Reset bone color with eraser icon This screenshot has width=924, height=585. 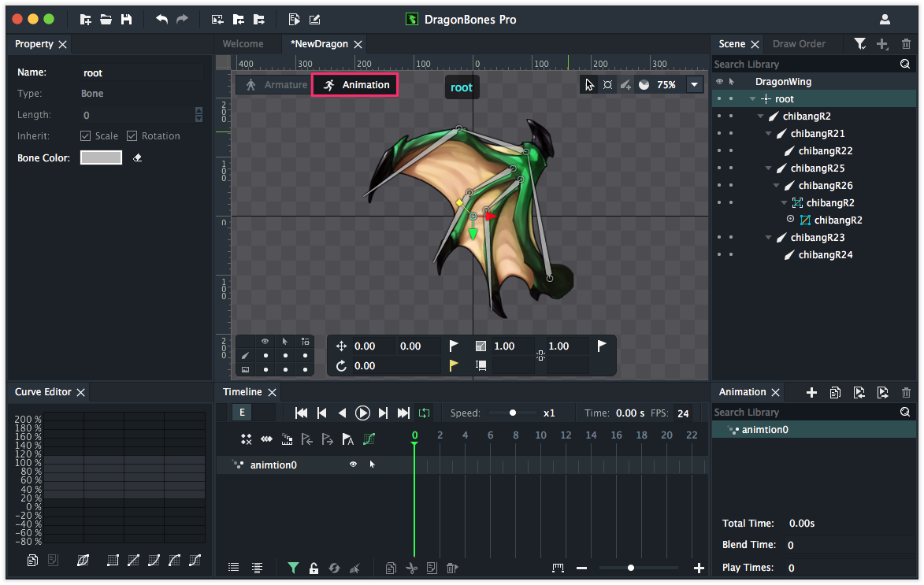(137, 158)
